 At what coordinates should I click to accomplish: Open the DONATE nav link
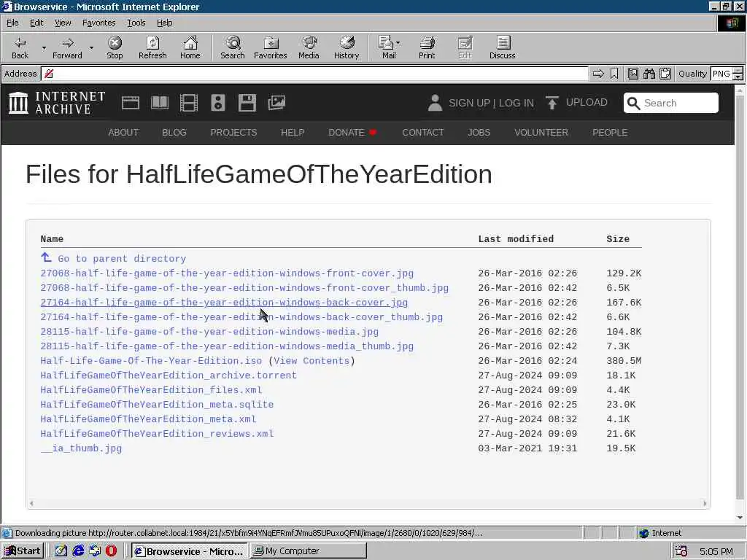[352, 133]
